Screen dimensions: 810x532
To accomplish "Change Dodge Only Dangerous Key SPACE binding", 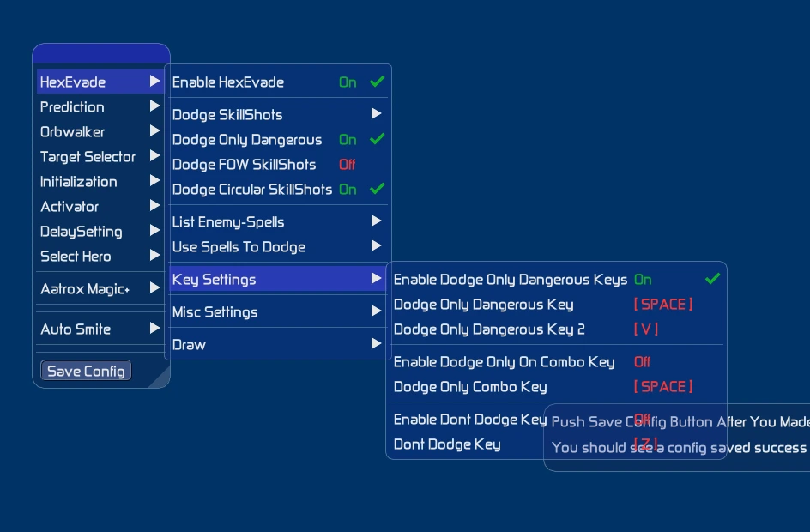I will (663, 304).
